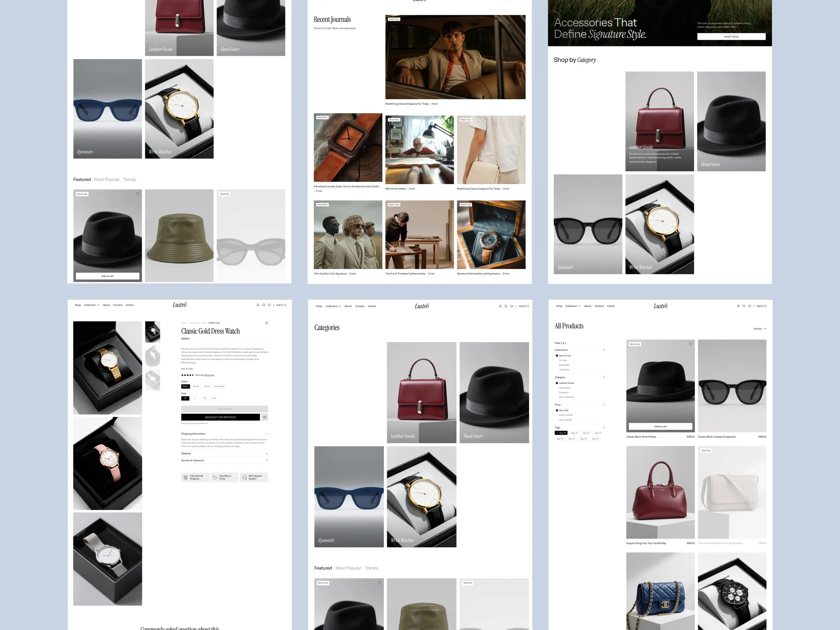Click the International Shipping globe icon
Screen dimensions: 840x630
click(x=186, y=477)
